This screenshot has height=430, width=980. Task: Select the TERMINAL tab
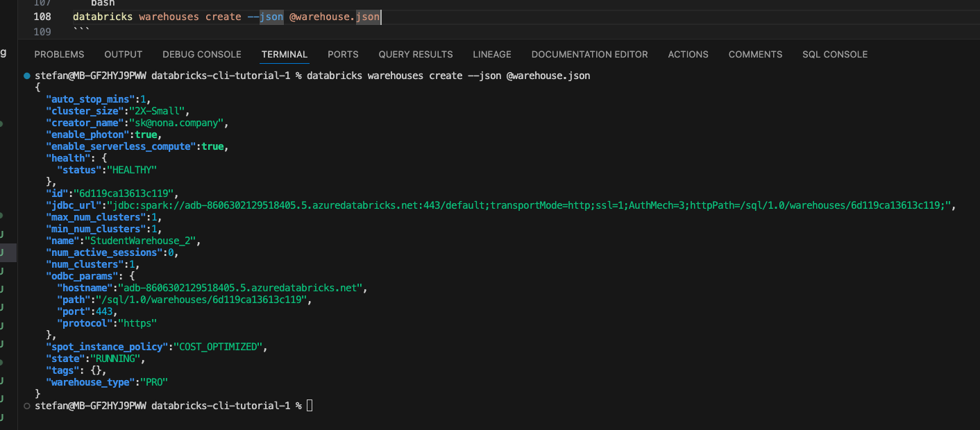point(285,54)
